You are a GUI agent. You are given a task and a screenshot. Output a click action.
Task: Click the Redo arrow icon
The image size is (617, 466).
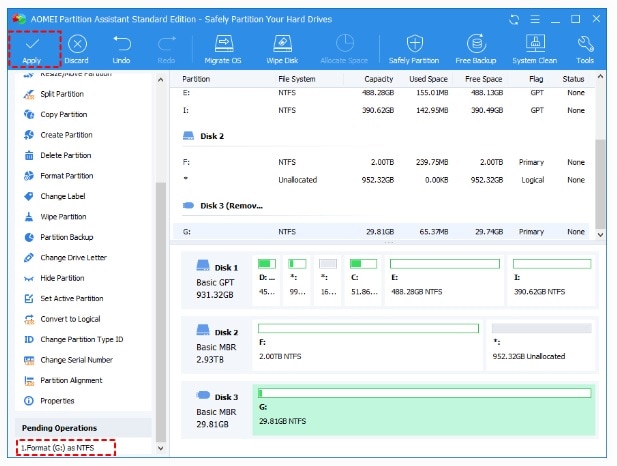coord(166,50)
